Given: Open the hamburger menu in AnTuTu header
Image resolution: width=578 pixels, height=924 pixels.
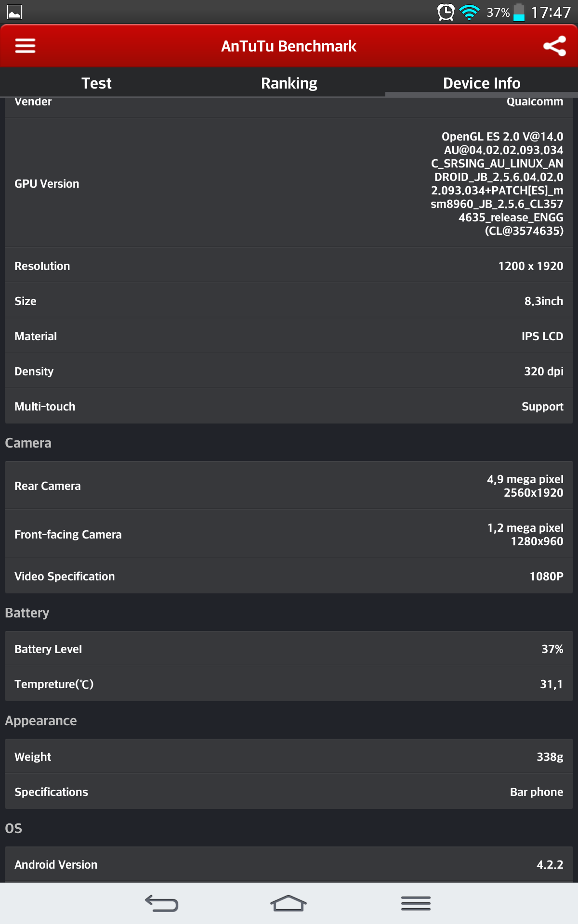Looking at the screenshot, I should (25, 46).
